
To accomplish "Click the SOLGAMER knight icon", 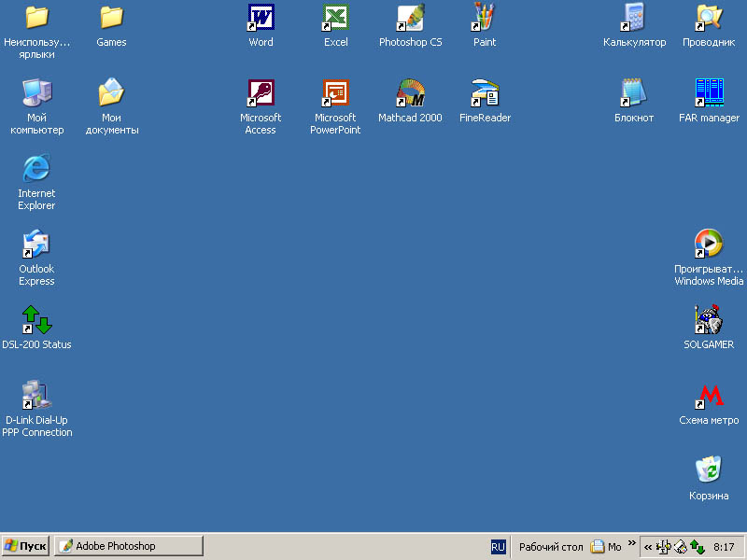I will click(709, 319).
